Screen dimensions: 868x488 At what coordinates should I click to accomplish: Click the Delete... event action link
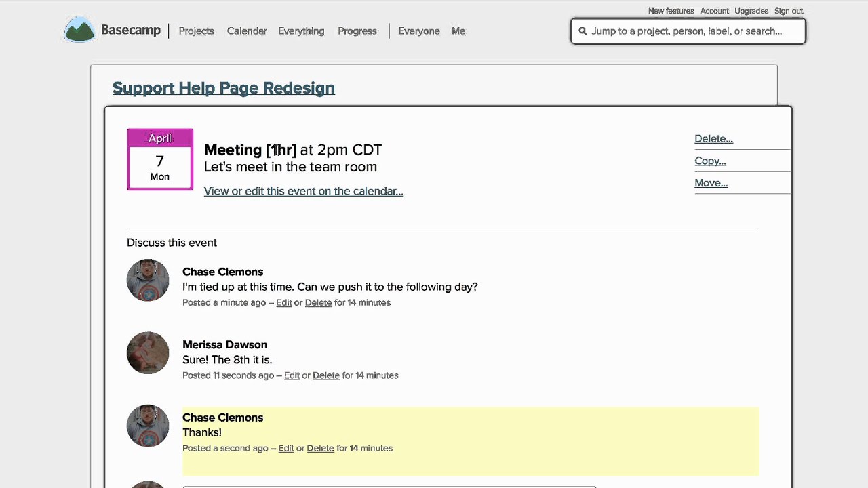pyautogui.click(x=713, y=139)
